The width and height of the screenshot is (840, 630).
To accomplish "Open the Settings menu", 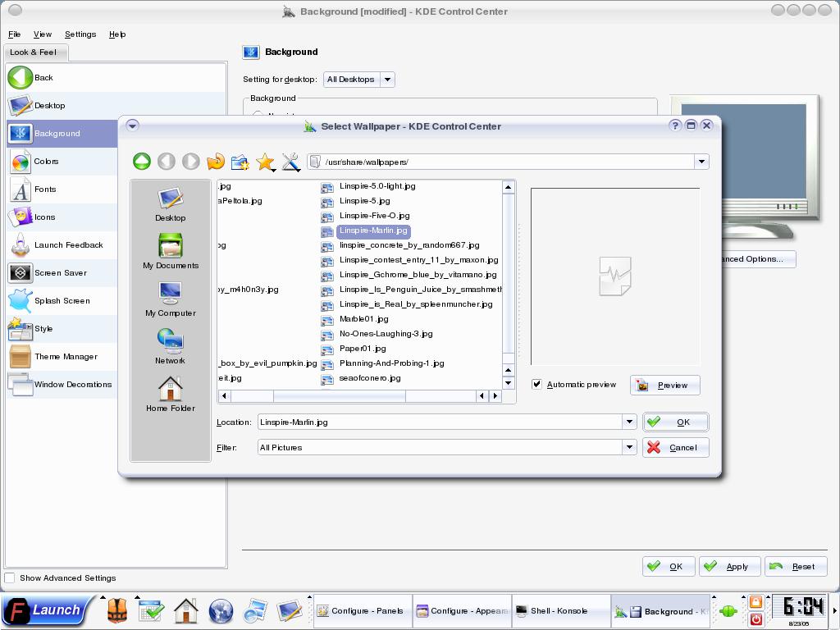I will [x=80, y=34].
